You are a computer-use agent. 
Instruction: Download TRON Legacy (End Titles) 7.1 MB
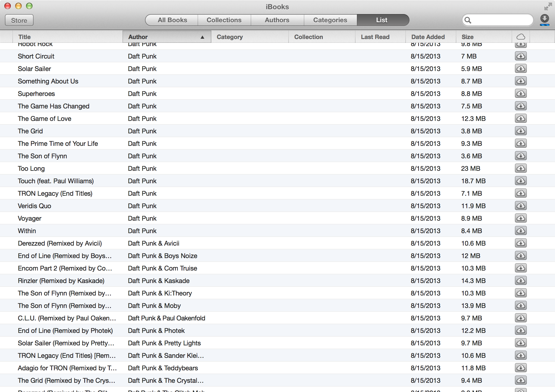pyautogui.click(x=521, y=193)
